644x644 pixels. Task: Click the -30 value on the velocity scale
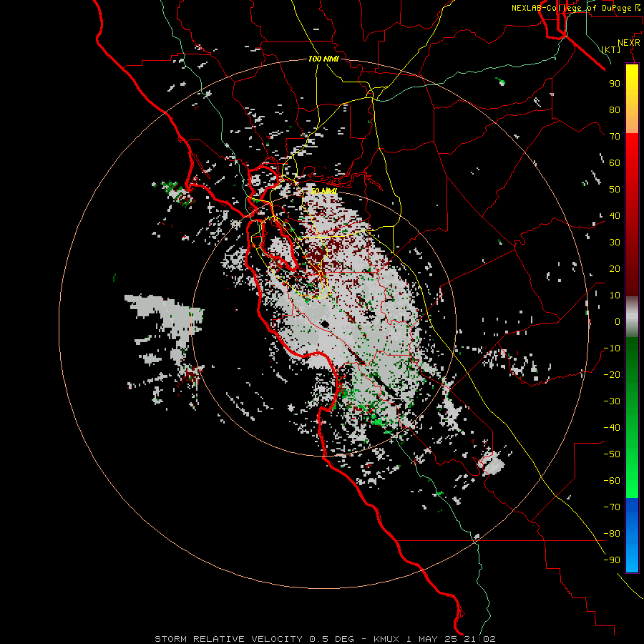click(612, 401)
